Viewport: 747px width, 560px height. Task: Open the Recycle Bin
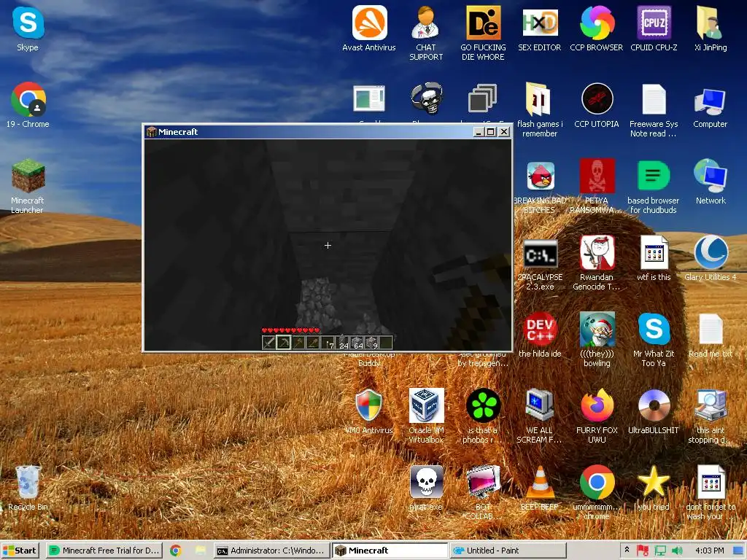point(28,488)
